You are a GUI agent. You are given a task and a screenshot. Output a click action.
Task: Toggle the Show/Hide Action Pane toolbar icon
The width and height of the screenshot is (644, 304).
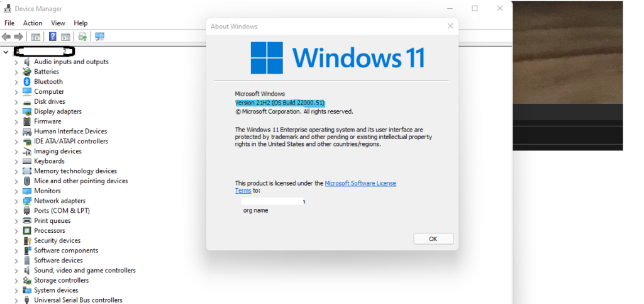(x=65, y=37)
